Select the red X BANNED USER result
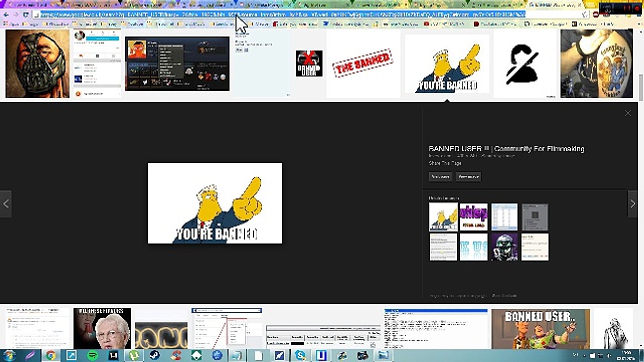The height and width of the screenshot is (362, 644). pyautogui.click(x=309, y=63)
